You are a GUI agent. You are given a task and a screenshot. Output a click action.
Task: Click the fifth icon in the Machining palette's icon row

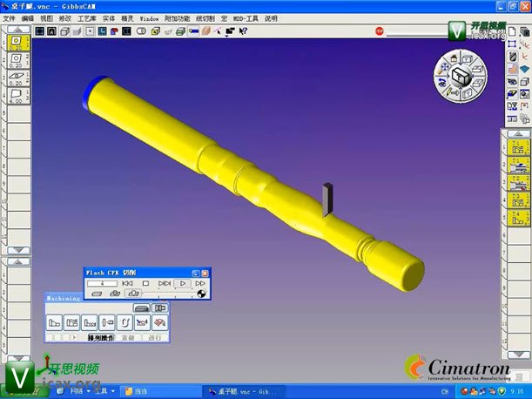coord(125,322)
